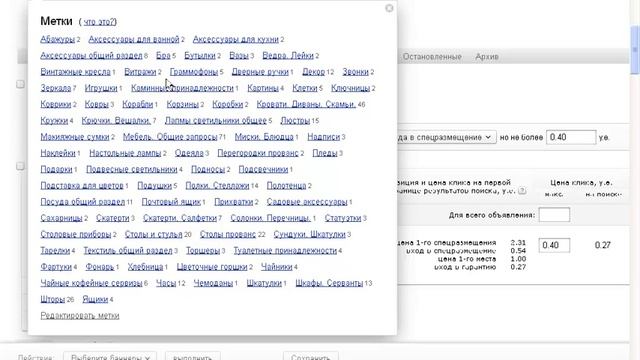Choose the Аксессуары общий раздел tag

click(91, 56)
